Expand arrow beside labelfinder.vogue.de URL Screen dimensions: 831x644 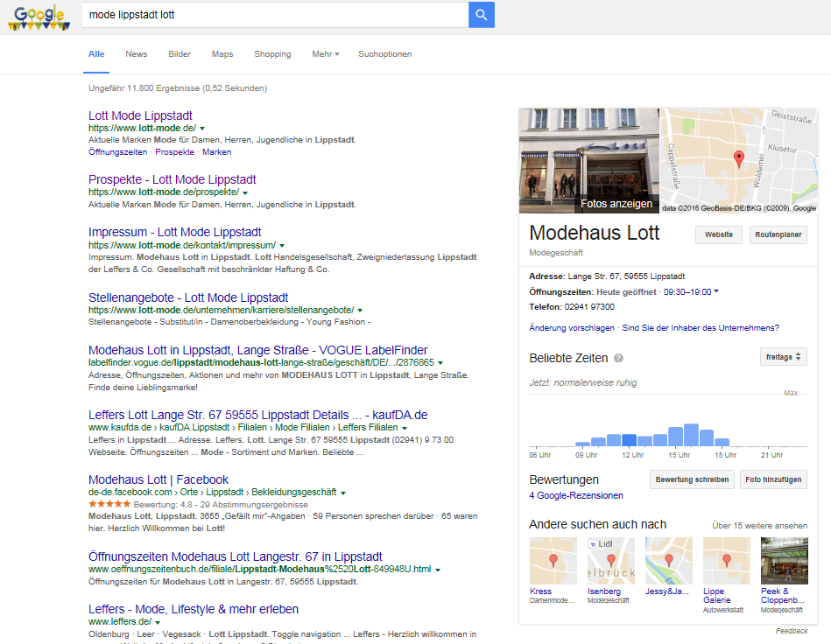pyautogui.click(x=440, y=363)
